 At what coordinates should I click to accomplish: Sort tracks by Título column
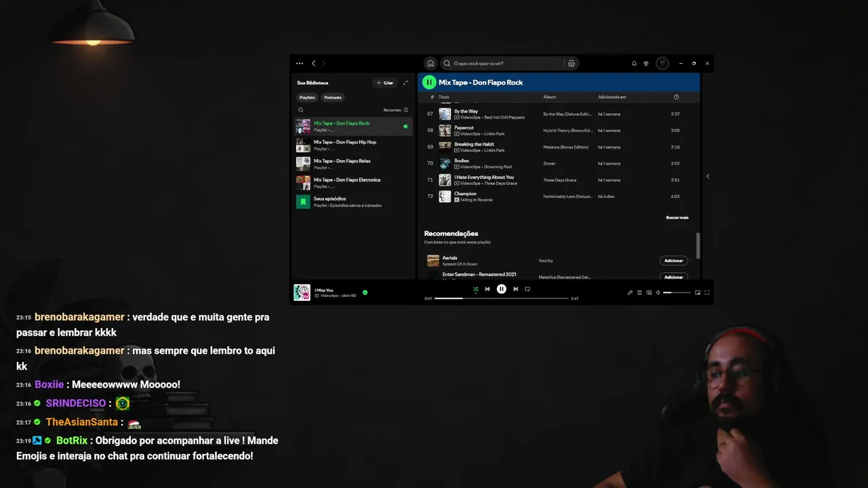point(444,97)
